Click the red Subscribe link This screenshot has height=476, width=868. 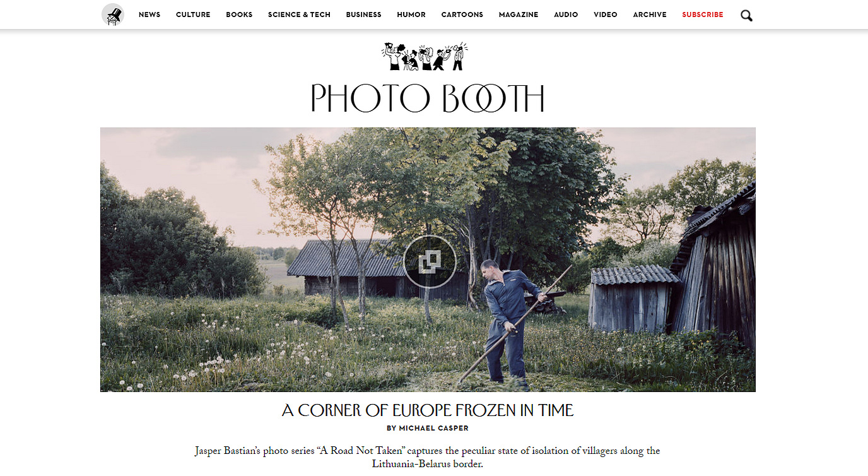coord(703,15)
